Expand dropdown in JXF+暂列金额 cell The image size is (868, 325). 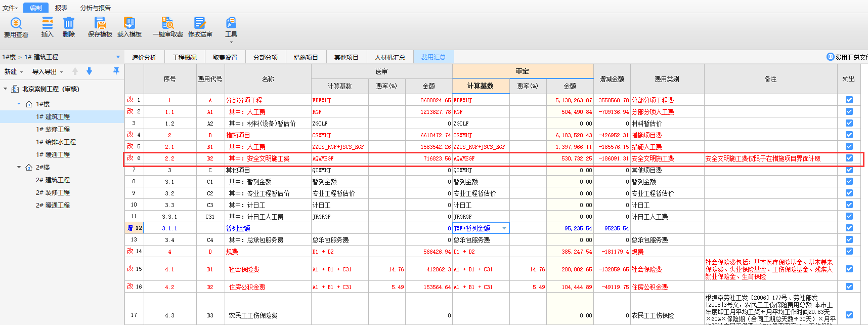pos(504,228)
